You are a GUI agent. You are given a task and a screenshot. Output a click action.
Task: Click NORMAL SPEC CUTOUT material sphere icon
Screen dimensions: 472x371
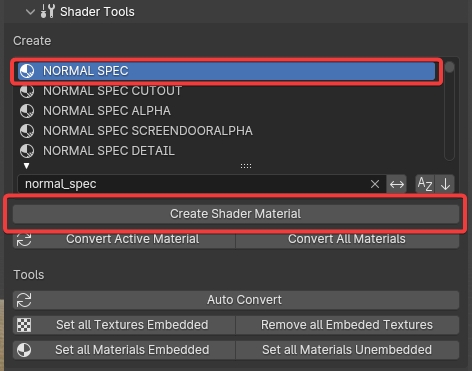point(27,91)
